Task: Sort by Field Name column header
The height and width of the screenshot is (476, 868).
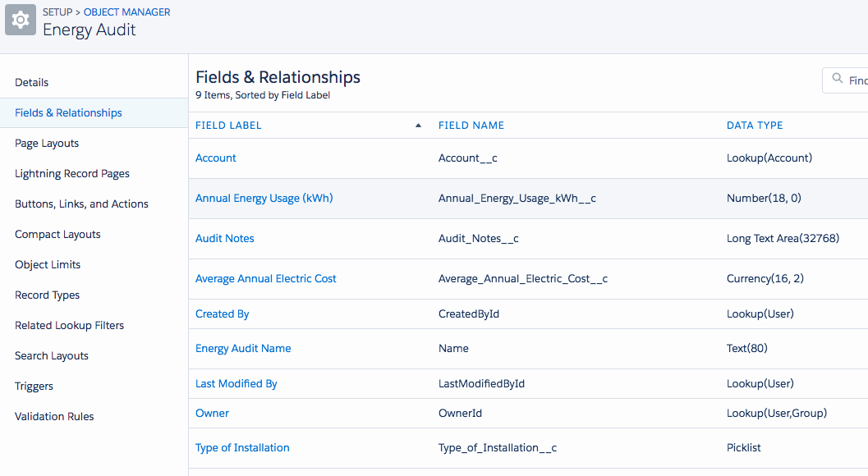Action: [x=471, y=126]
